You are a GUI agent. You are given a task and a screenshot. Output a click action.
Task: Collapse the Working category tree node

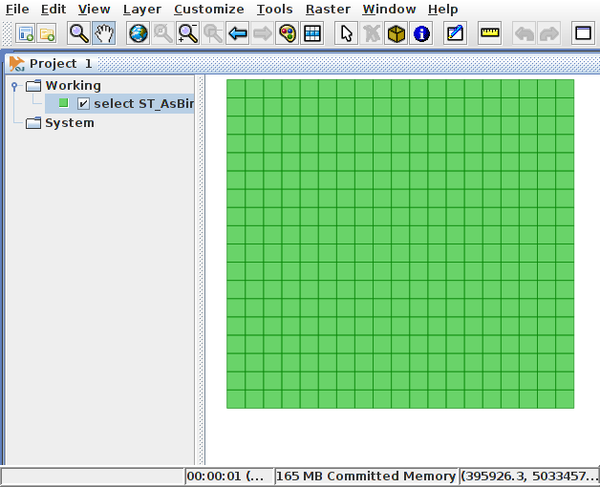pos(14,86)
